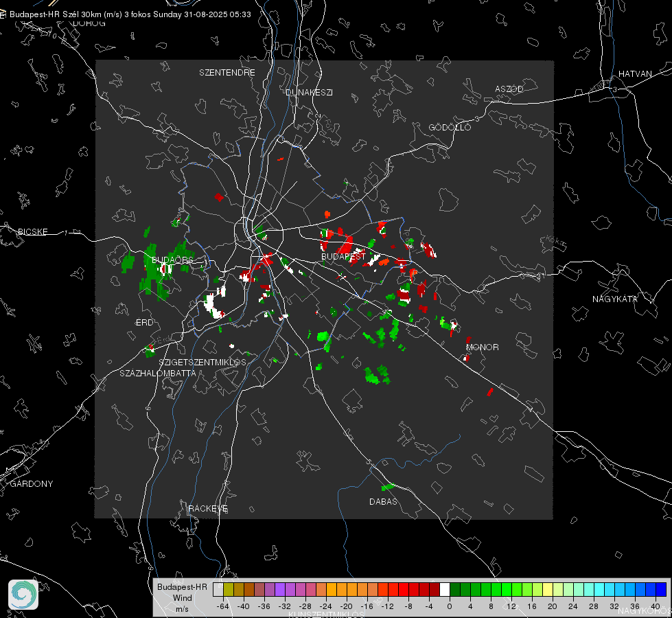This screenshot has height=618, width=672.
Task: Click the -28 value label in the legend
Action: click(305, 606)
